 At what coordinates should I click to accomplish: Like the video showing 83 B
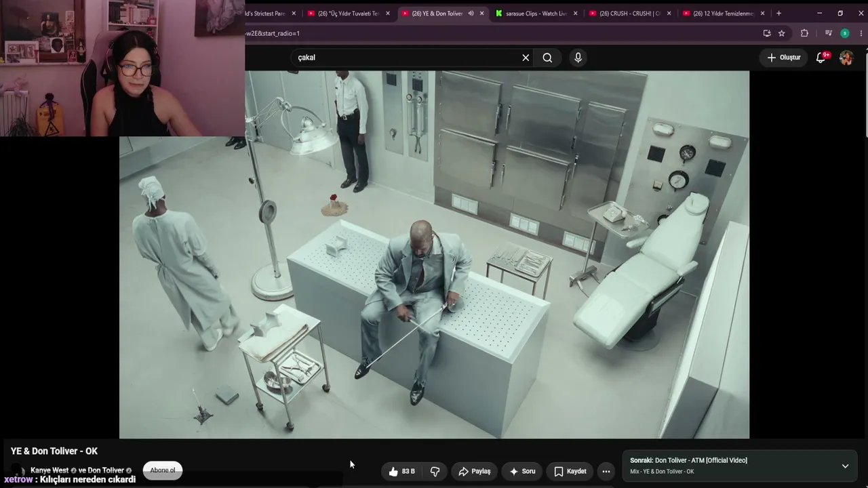(401, 472)
